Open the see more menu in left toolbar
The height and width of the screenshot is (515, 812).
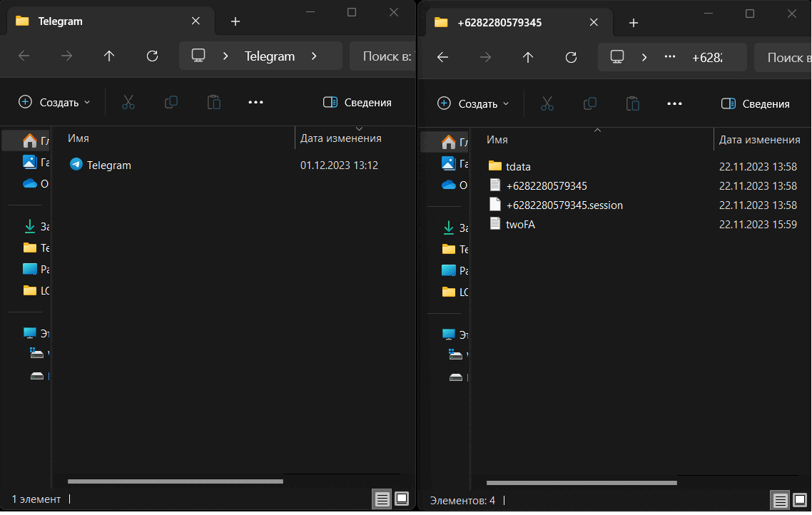click(x=255, y=103)
